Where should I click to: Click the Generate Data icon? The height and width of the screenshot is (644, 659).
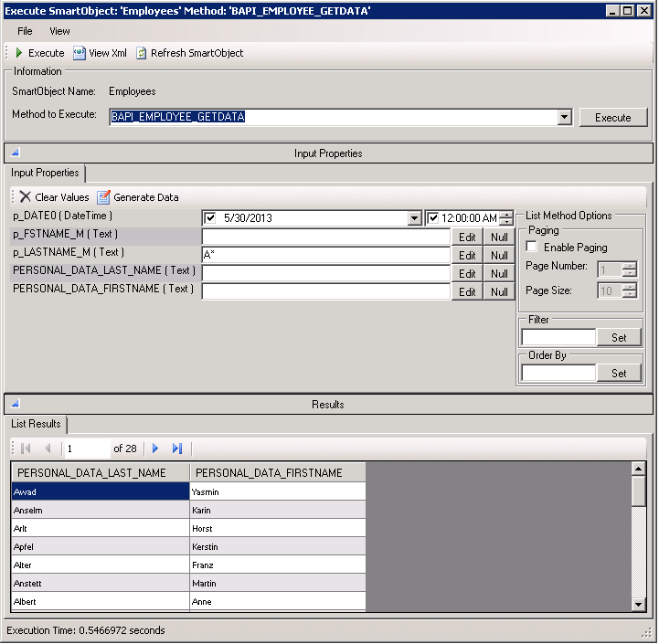tap(103, 197)
